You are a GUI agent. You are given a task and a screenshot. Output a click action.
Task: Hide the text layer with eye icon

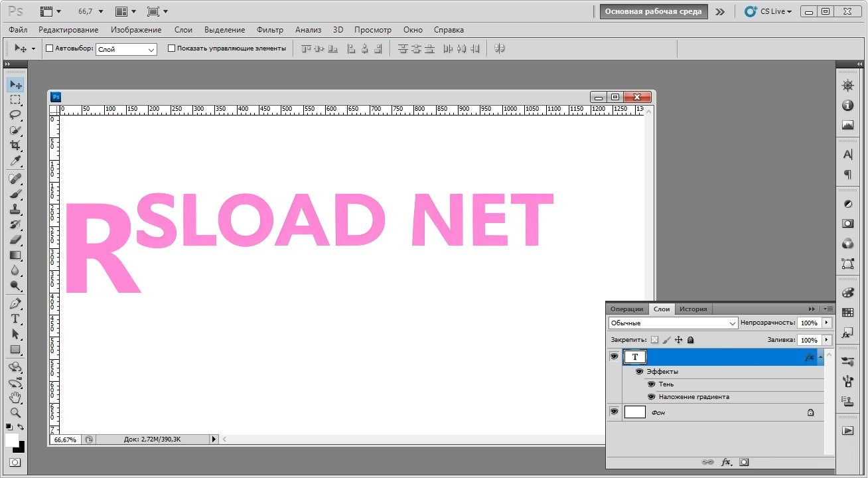point(614,357)
